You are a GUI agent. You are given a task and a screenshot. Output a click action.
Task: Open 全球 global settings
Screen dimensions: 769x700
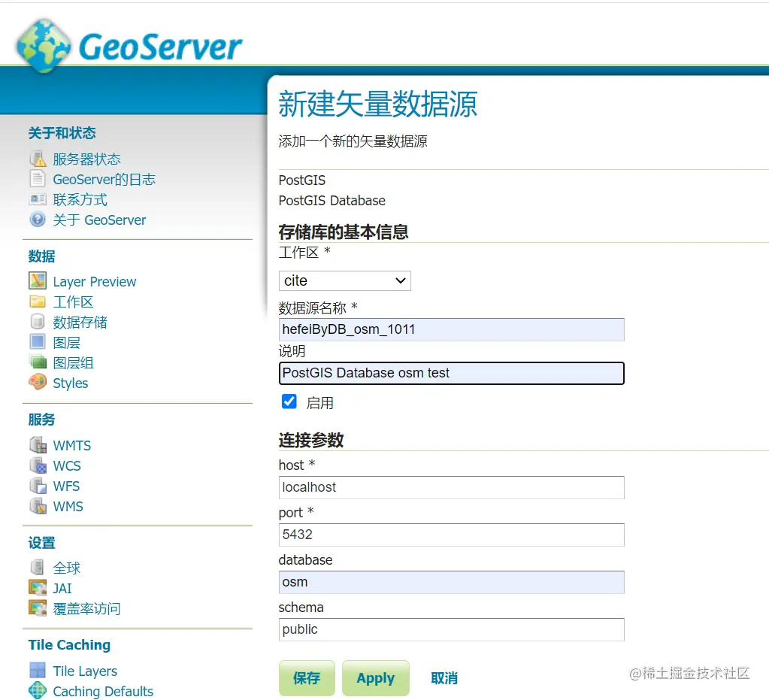tap(66, 568)
